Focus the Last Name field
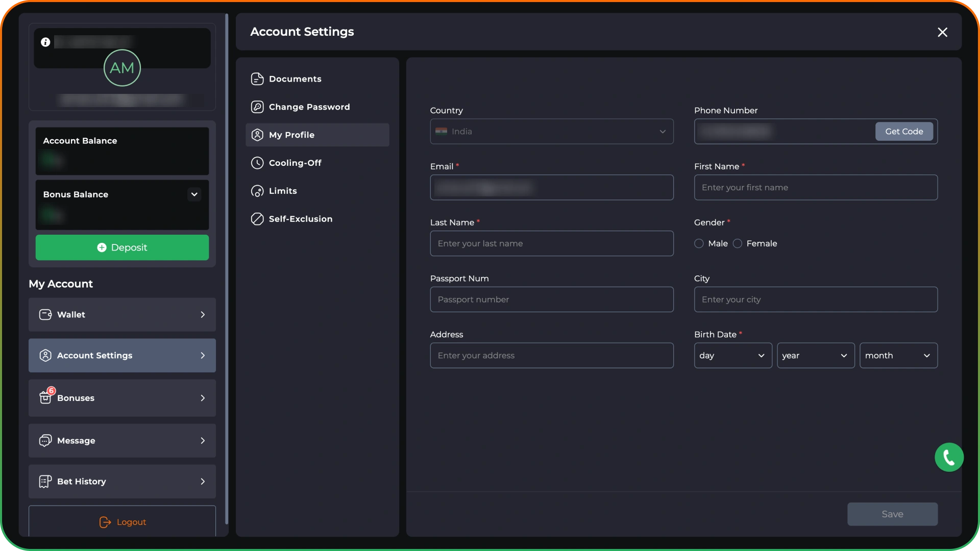 (x=552, y=244)
